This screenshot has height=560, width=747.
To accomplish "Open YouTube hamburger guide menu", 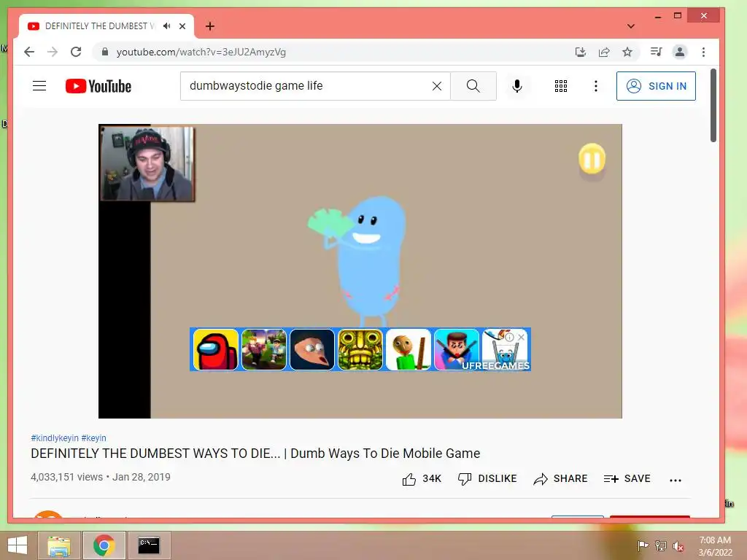I will point(39,86).
